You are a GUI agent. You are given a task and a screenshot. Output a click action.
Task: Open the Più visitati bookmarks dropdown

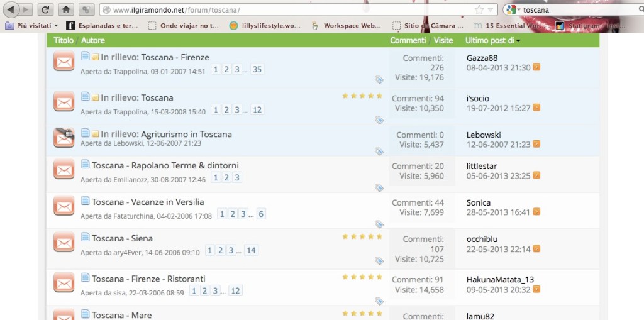pos(31,26)
